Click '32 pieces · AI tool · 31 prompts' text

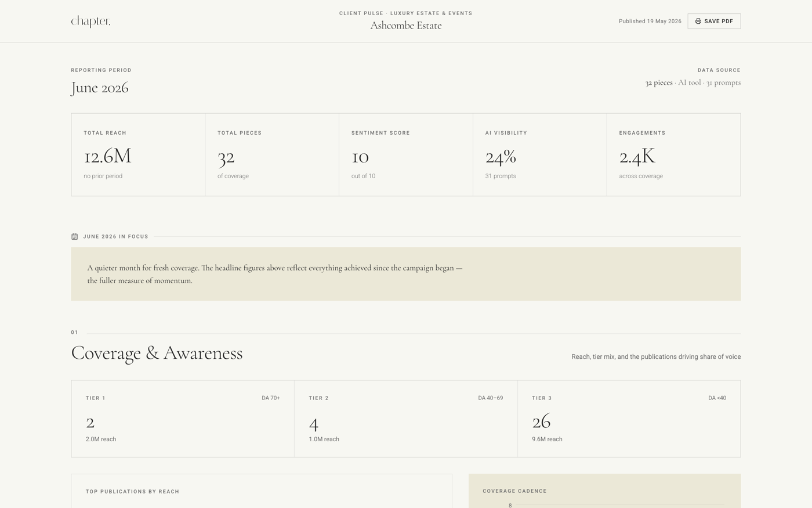pos(693,82)
